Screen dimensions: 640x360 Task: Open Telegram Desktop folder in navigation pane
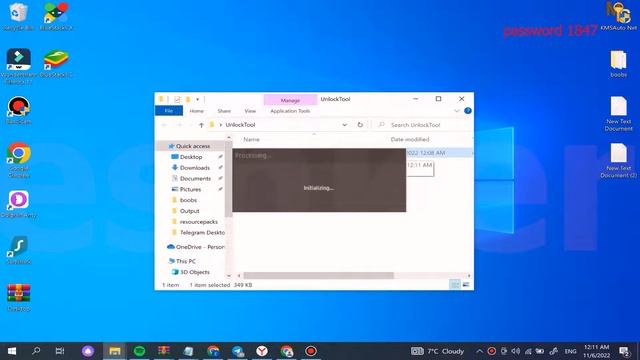pos(202,232)
